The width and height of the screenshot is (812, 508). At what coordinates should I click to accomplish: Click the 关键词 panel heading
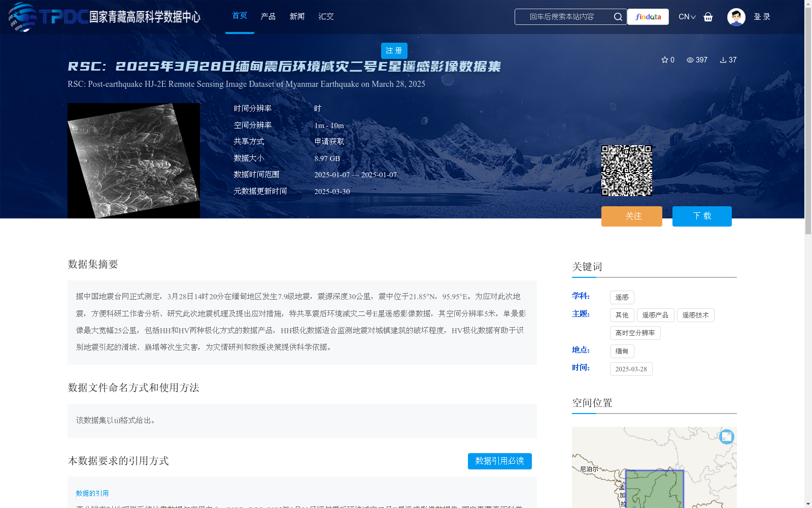coord(587,267)
